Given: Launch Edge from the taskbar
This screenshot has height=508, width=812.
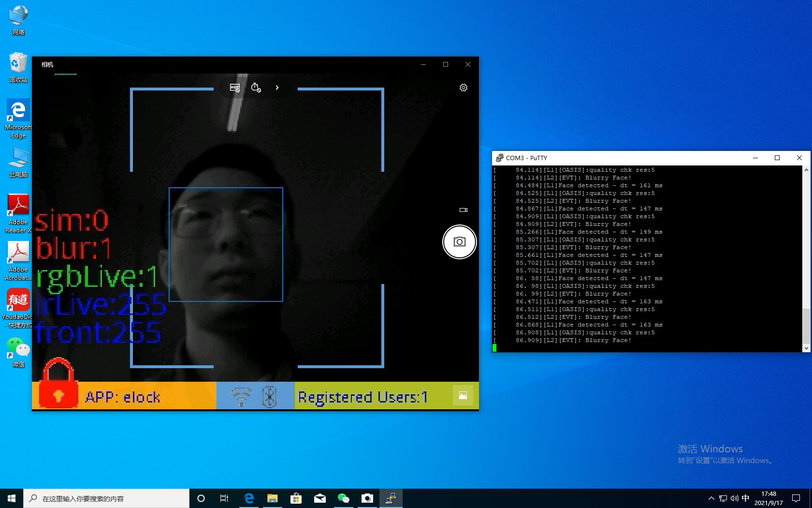Looking at the screenshot, I should coord(249,498).
